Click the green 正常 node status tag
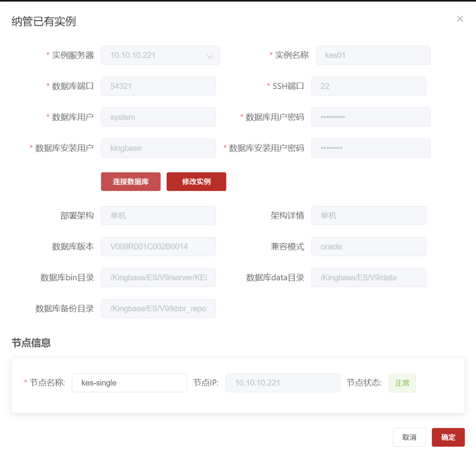Viewport: 476px width, 457px height. click(x=402, y=383)
